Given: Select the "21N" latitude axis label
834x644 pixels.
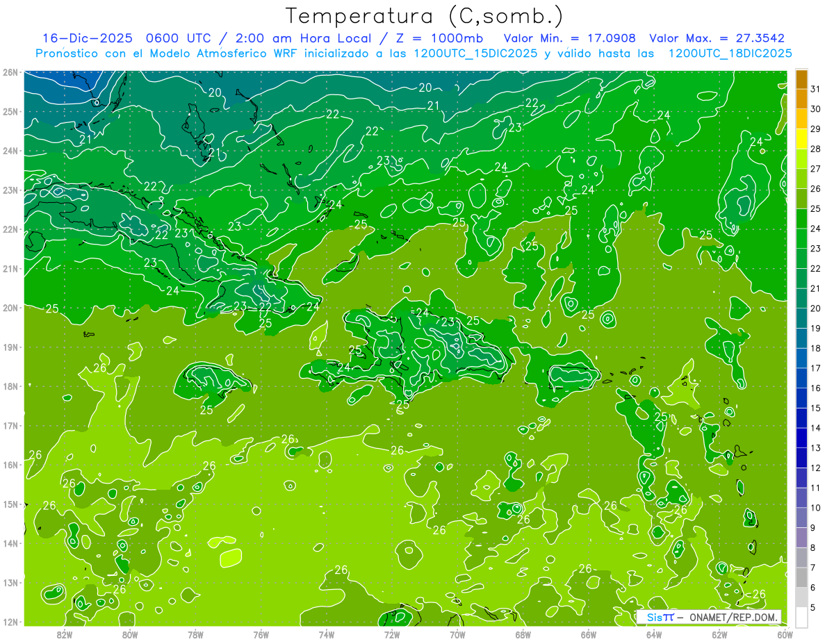Looking at the screenshot, I should (x=10, y=268).
